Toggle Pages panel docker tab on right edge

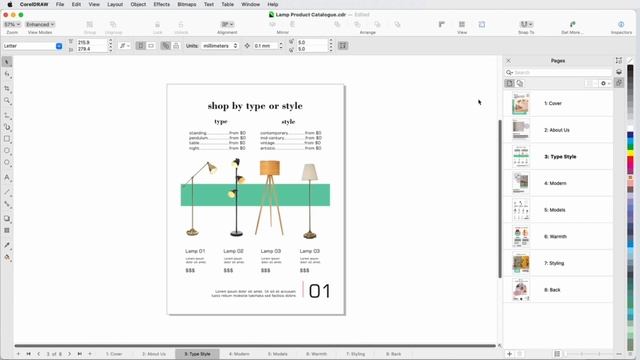click(619, 83)
